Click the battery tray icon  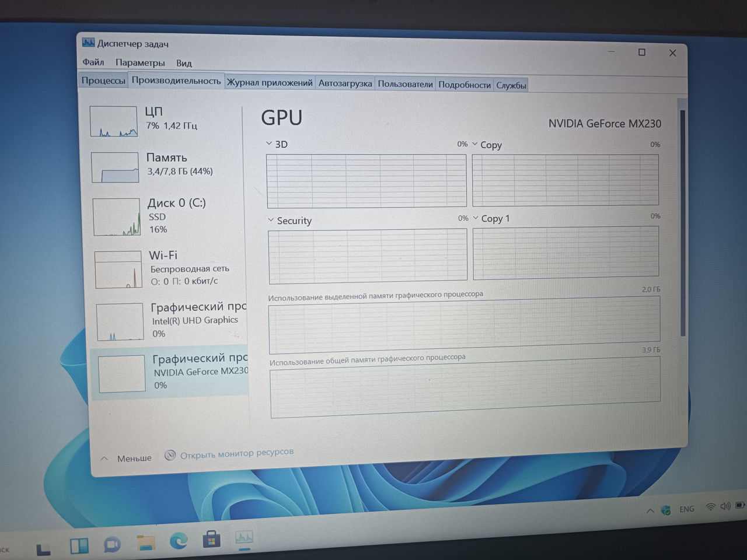click(740, 505)
